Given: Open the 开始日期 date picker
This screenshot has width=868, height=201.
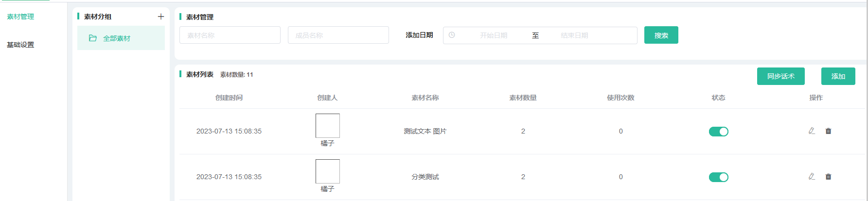Looking at the screenshot, I should click(x=494, y=35).
